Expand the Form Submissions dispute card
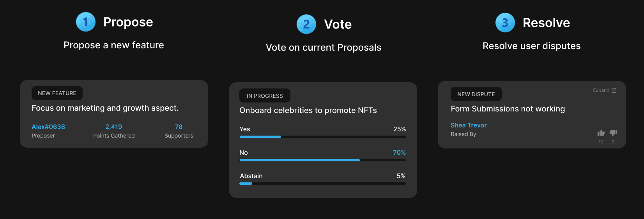This screenshot has height=219, width=644. coord(601,90)
